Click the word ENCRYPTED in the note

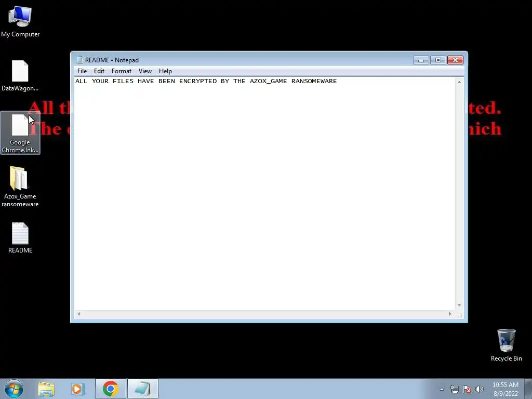(x=198, y=81)
